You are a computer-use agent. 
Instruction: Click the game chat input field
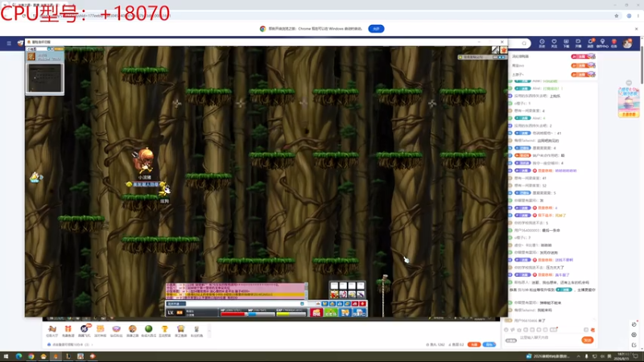pos(245,304)
